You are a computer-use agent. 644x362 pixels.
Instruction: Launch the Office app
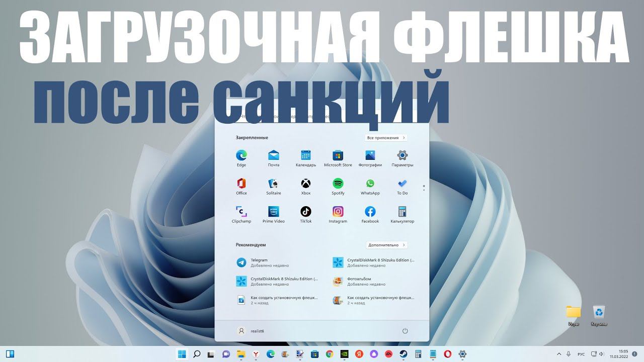242,186
